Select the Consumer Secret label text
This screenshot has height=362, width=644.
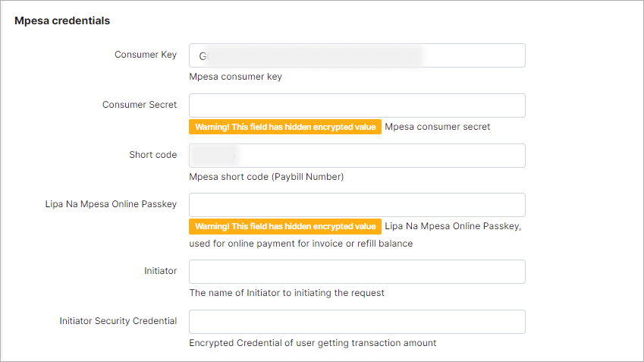pyautogui.click(x=140, y=105)
